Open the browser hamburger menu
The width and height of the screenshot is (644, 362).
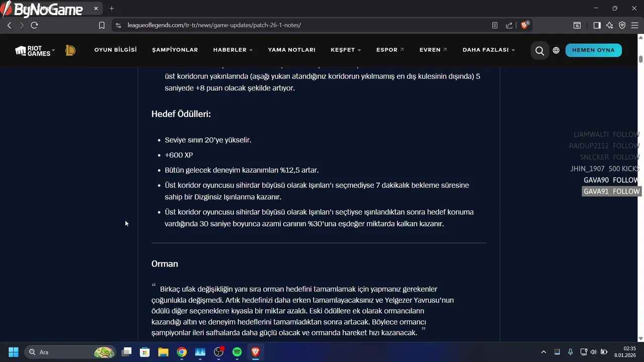click(634, 25)
